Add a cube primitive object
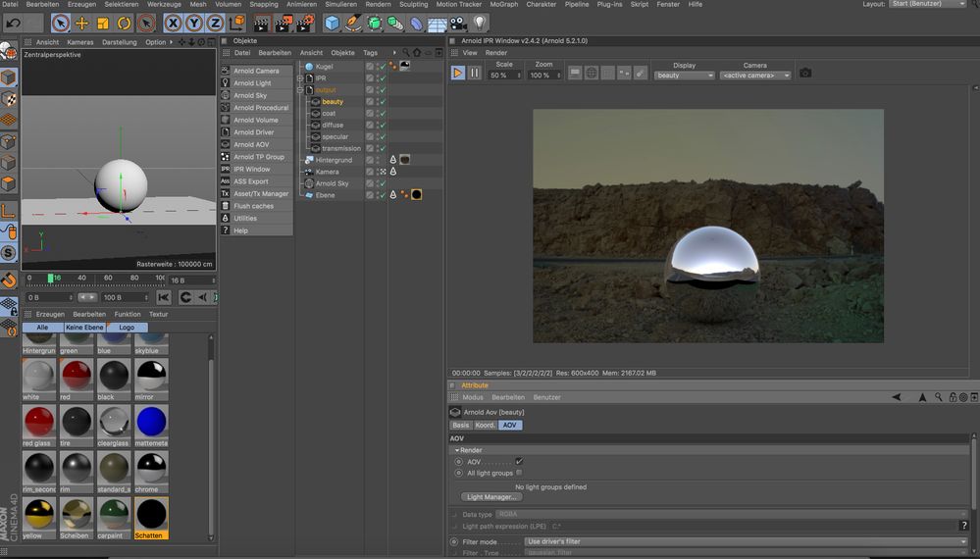This screenshot has height=559, width=980. (332, 24)
